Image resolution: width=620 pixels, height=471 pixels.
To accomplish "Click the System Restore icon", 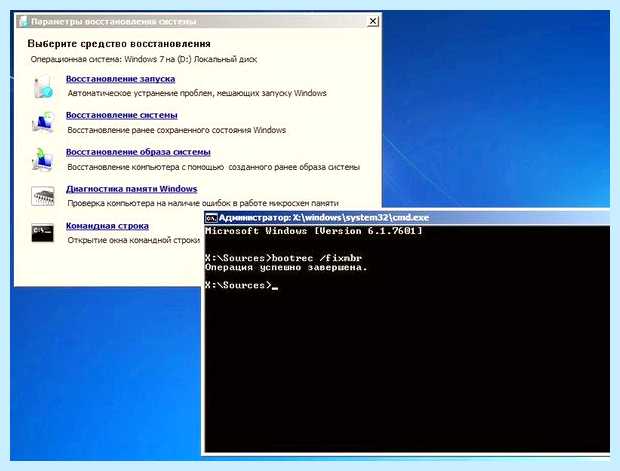I will 43,122.
